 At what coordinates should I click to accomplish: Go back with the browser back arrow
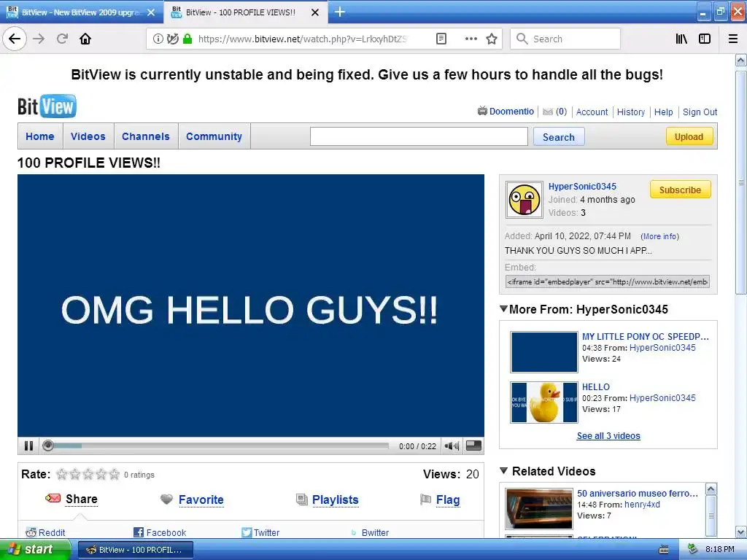click(x=15, y=39)
